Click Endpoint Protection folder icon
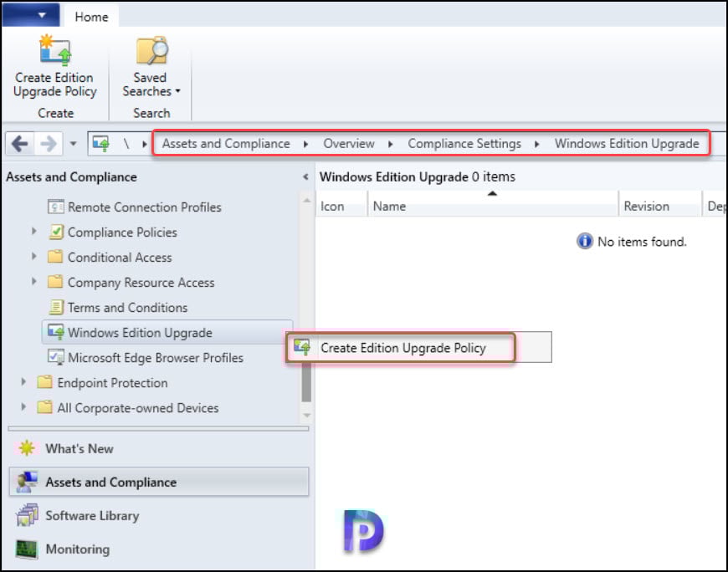 44,382
